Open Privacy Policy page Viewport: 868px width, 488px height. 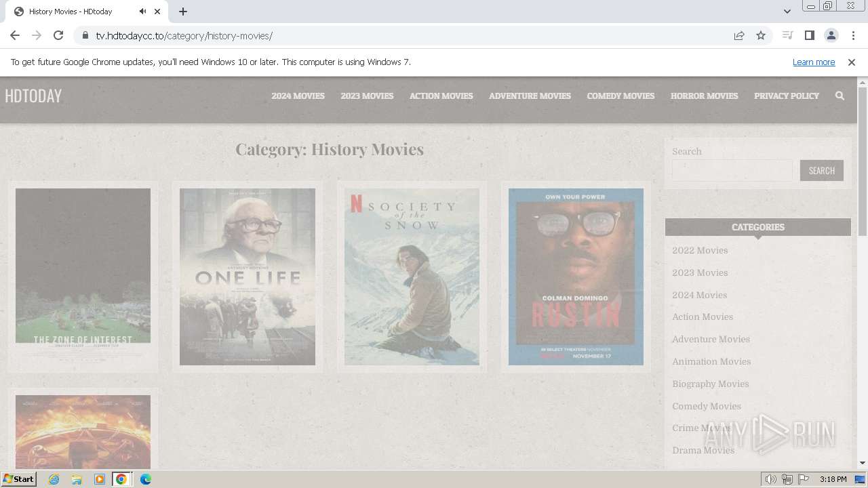787,96
